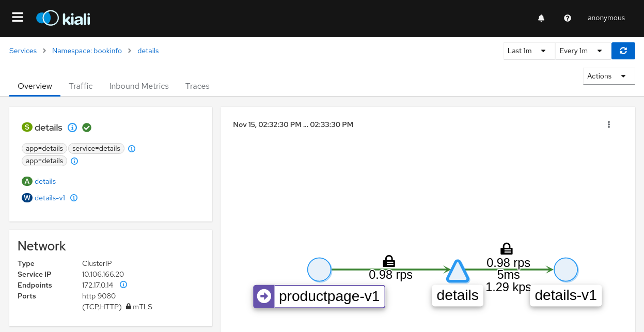Click the details triangle service node

457,272
